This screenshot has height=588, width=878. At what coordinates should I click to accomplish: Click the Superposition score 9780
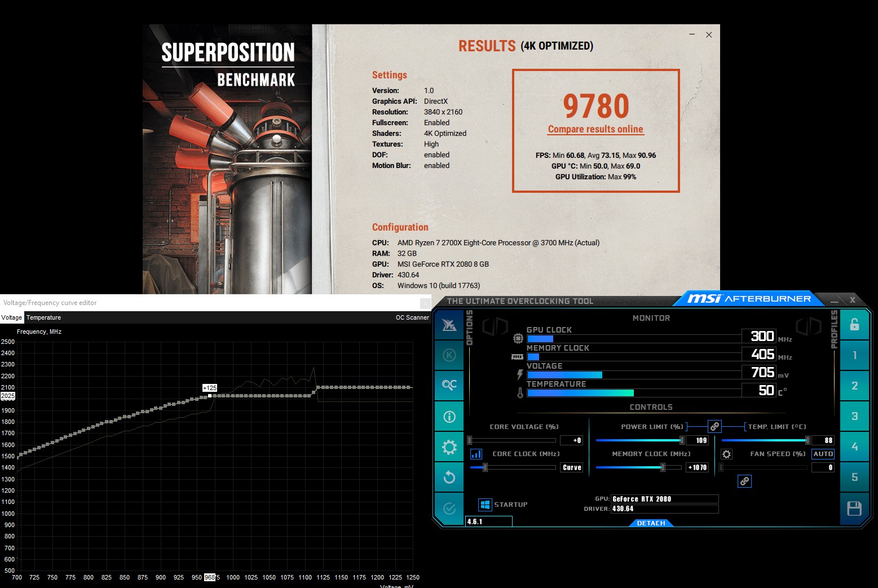(x=596, y=106)
